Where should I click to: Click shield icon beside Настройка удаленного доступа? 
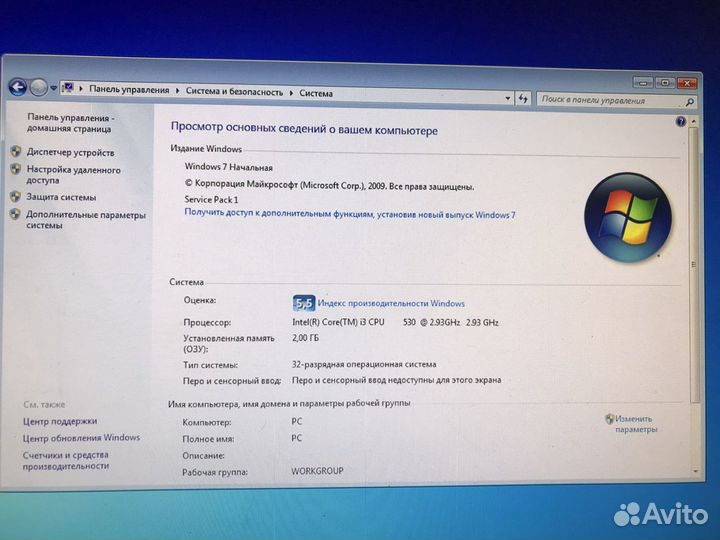click(x=16, y=169)
